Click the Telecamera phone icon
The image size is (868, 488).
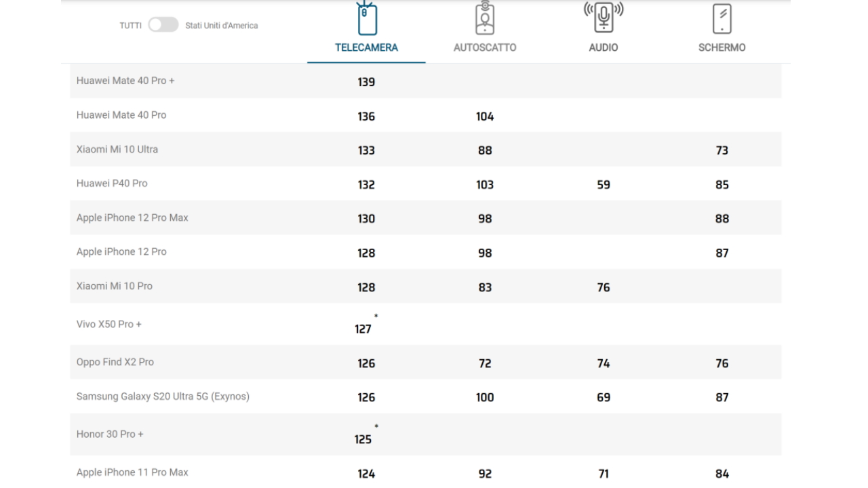(x=366, y=18)
